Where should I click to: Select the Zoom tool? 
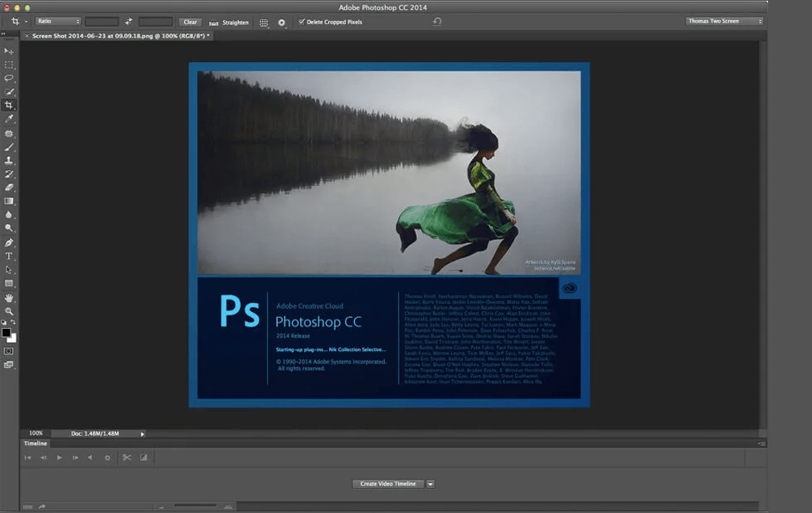[9, 311]
